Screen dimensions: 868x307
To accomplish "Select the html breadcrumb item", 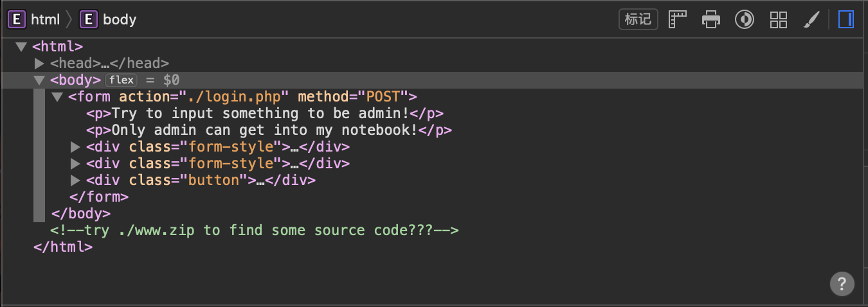I will 45,19.
